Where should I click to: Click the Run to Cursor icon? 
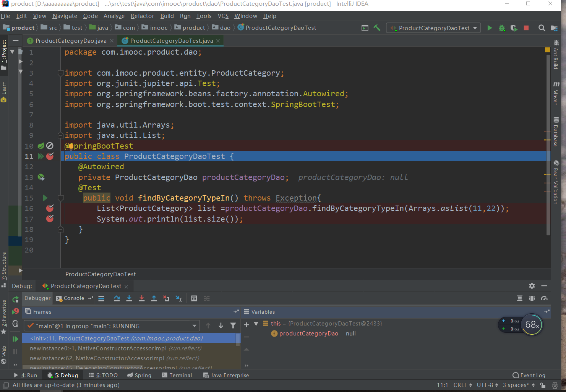click(x=179, y=298)
